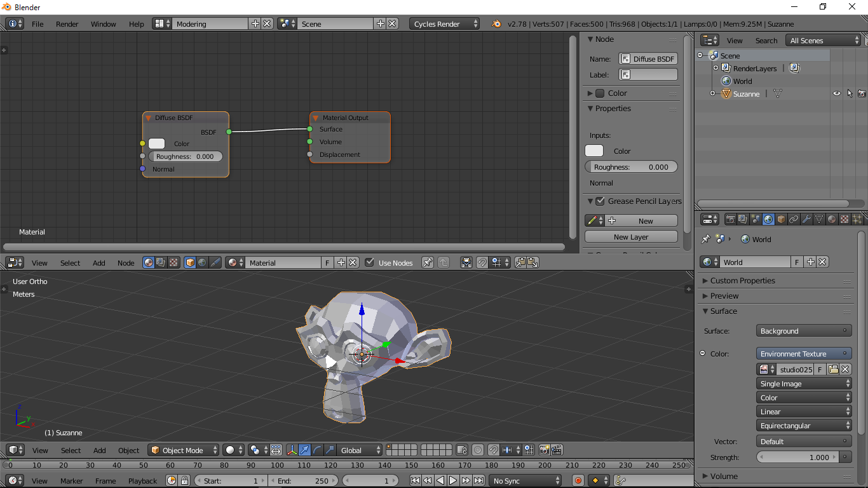Toggle timeline frame range lock icon

pos(184,481)
